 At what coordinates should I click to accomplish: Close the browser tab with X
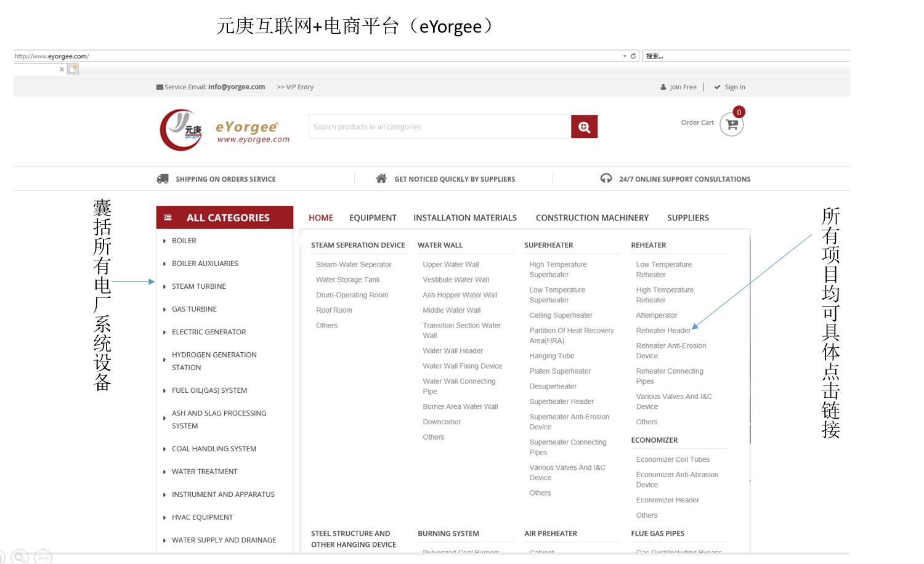[x=62, y=70]
